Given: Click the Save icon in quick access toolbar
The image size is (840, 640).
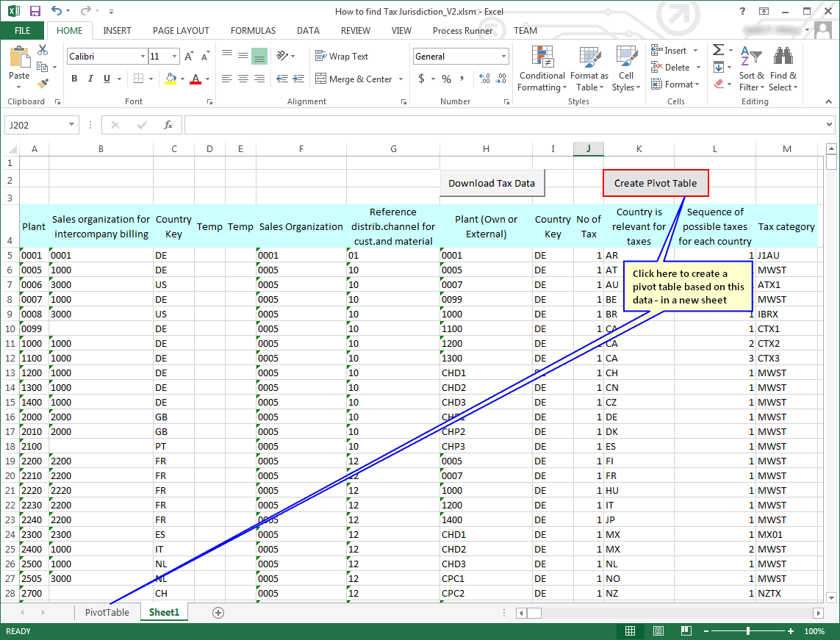Looking at the screenshot, I should tap(35, 11).
